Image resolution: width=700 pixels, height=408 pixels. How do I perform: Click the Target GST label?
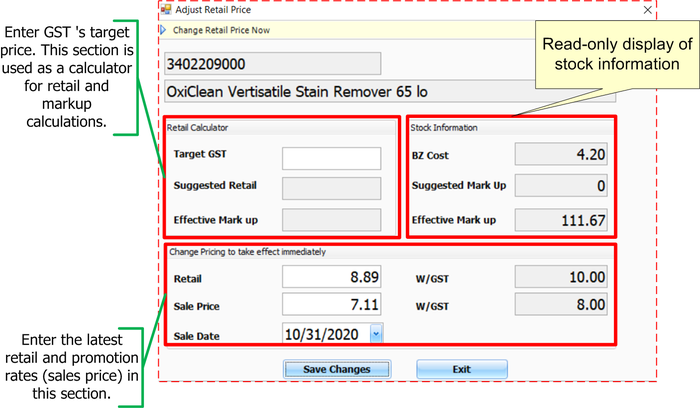tap(200, 154)
